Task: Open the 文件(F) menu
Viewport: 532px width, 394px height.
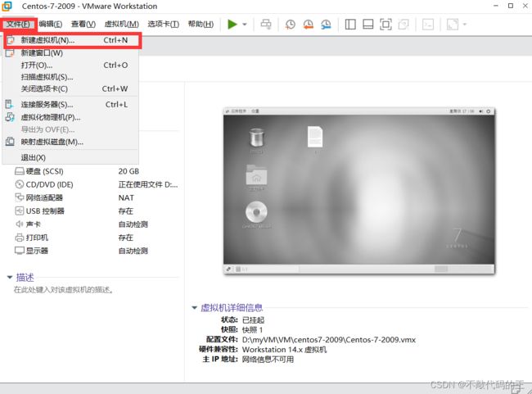Action: coord(18,24)
